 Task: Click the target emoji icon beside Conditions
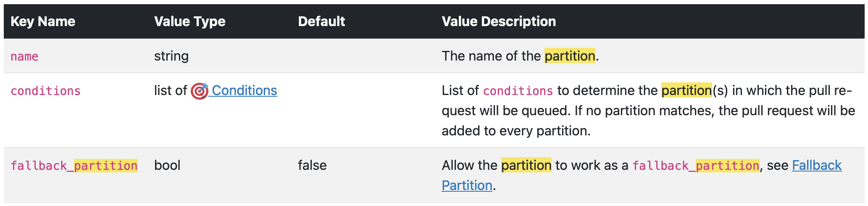tap(199, 91)
